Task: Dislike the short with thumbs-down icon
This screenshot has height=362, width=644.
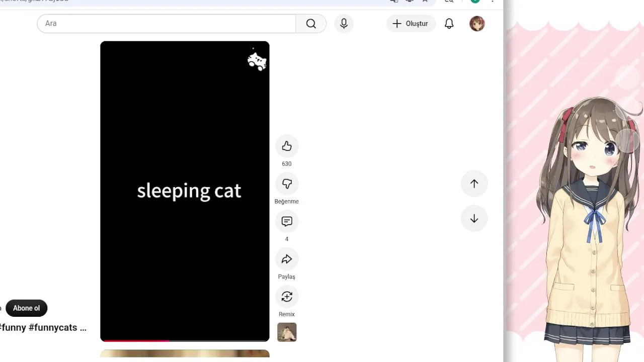Action: [287, 184]
